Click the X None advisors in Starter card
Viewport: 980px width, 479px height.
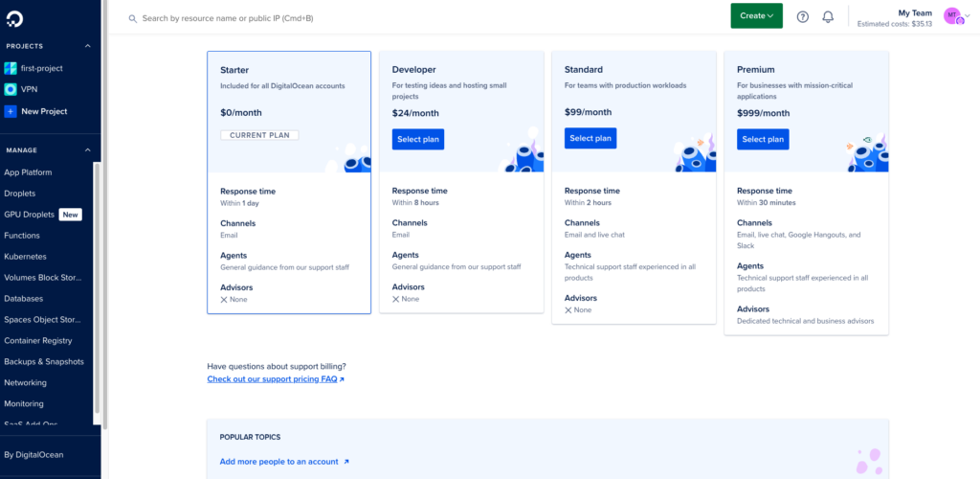[x=234, y=300]
